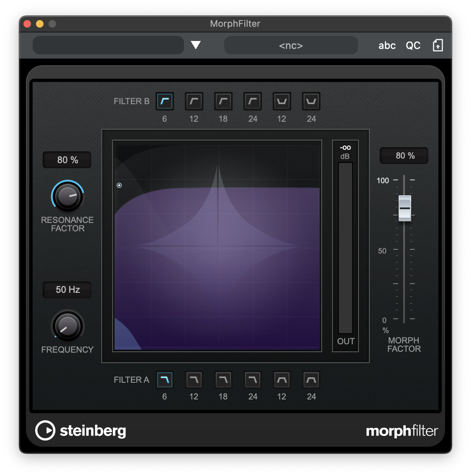Choose Filter B 12 dB band-rejection shape
The width and height of the screenshot is (471, 476).
[282, 101]
